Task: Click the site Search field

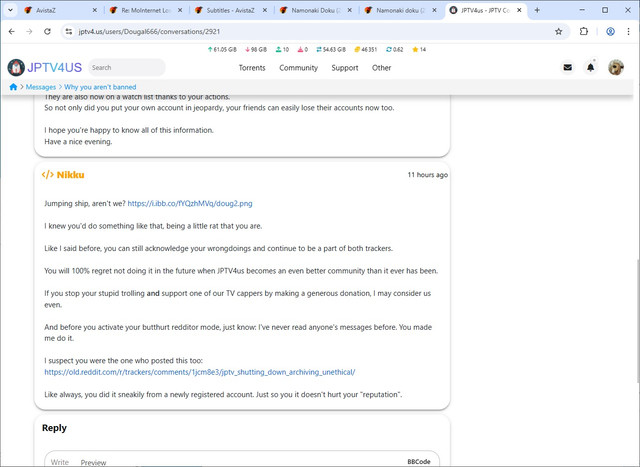Action: click(x=127, y=67)
